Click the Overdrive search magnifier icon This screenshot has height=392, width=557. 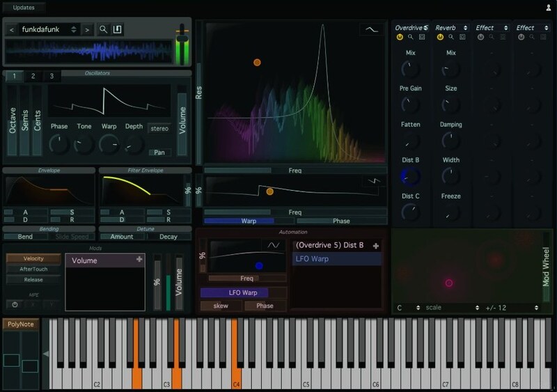point(411,37)
